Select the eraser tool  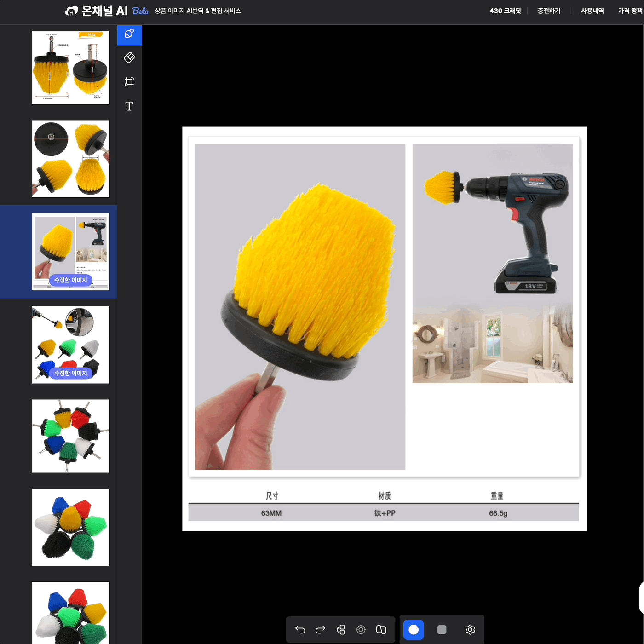[129, 57]
